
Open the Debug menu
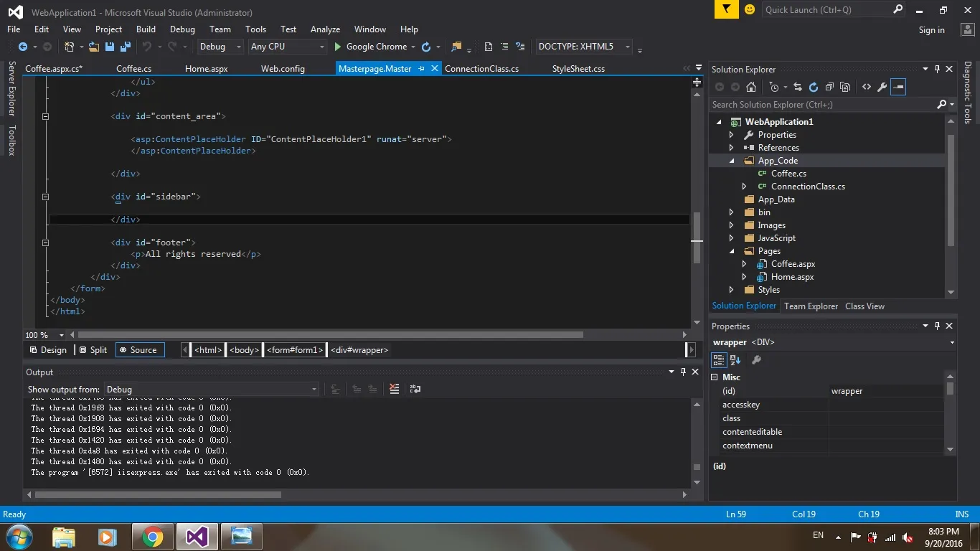pos(182,29)
